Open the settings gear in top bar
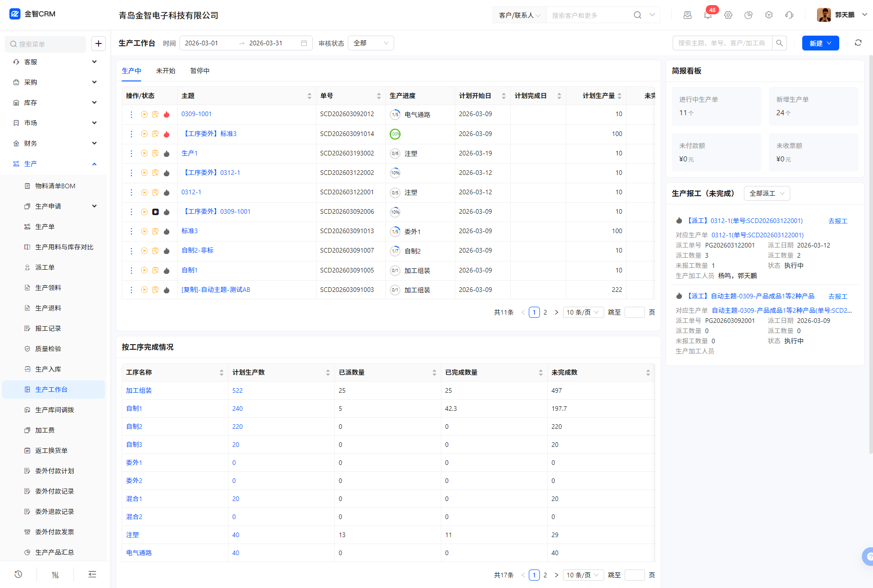 [x=728, y=15]
